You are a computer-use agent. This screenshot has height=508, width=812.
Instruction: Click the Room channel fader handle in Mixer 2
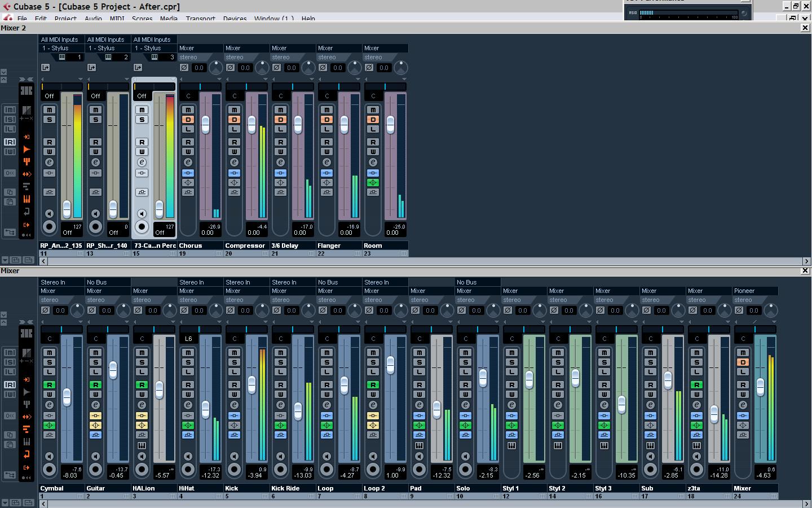click(x=390, y=125)
